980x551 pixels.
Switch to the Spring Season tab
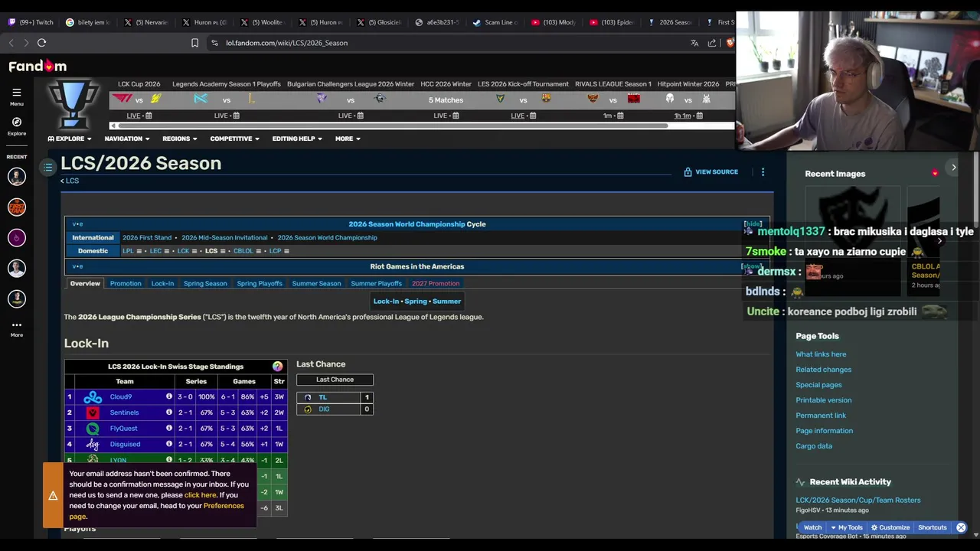[205, 283]
